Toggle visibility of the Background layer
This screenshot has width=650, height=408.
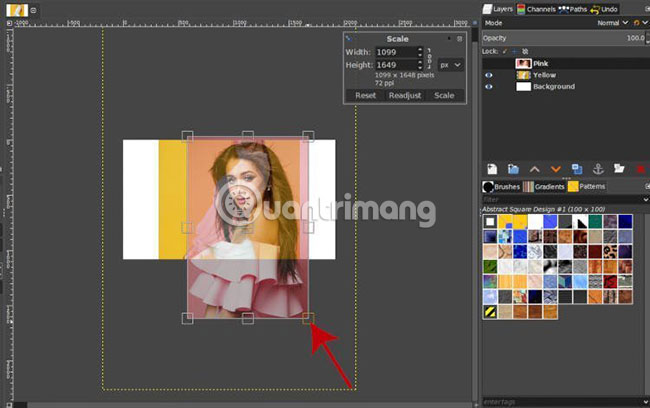[489, 87]
